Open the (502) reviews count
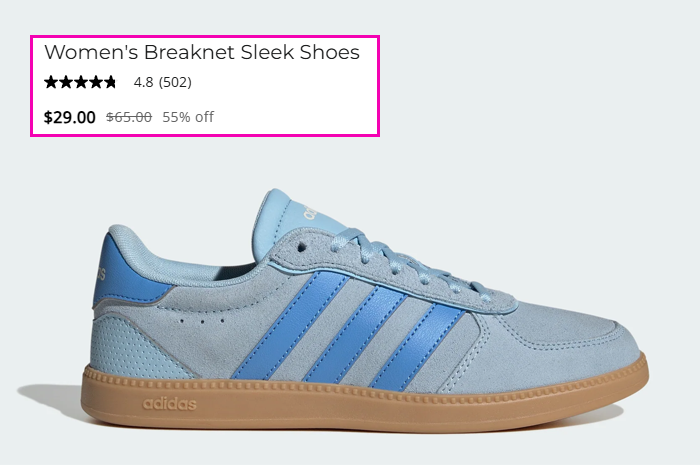 (x=175, y=82)
